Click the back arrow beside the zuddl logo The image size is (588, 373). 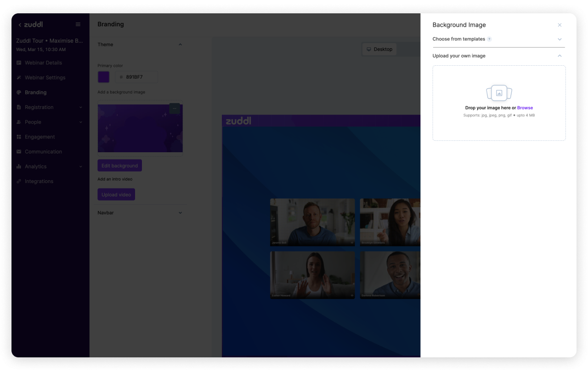pos(20,25)
